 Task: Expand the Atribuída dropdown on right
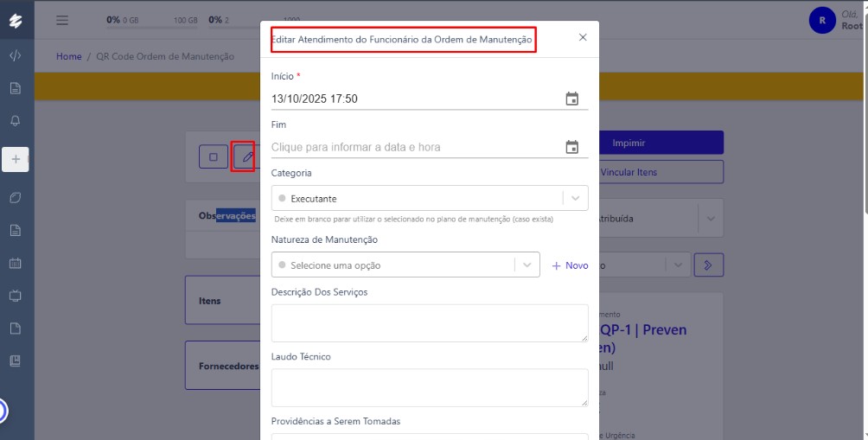pos(710,219)
